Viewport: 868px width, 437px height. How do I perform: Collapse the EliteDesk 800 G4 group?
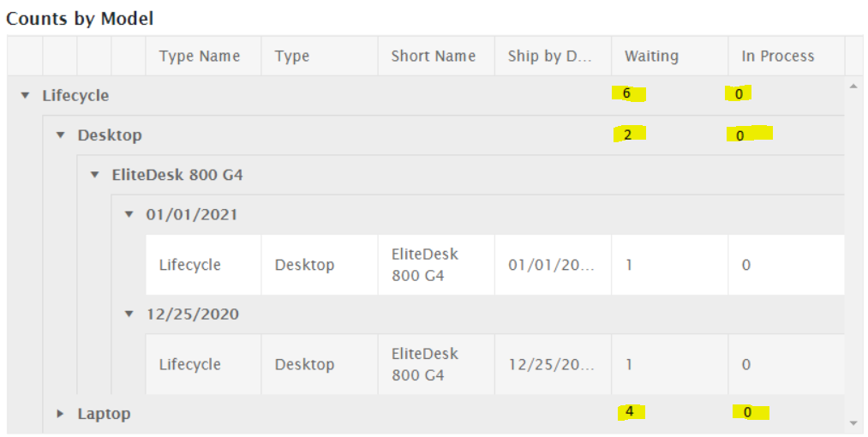pos(94,175)
